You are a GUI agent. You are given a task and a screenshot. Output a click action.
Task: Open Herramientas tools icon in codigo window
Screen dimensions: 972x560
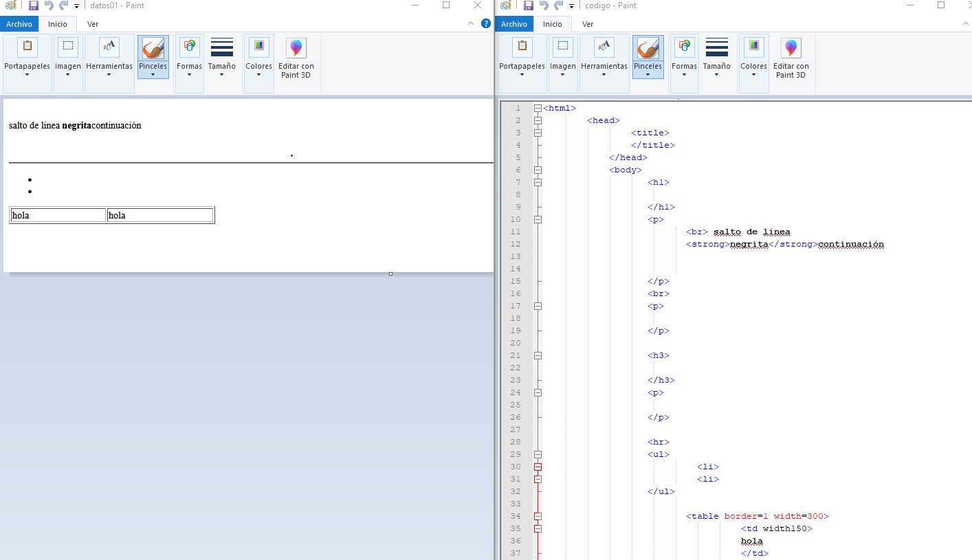[x=604, y=48]
